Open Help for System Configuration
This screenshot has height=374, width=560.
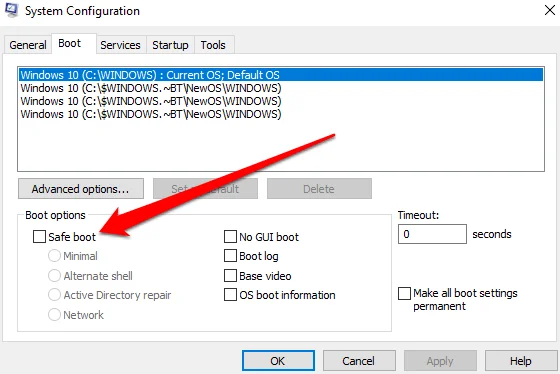tap(521, 361)
